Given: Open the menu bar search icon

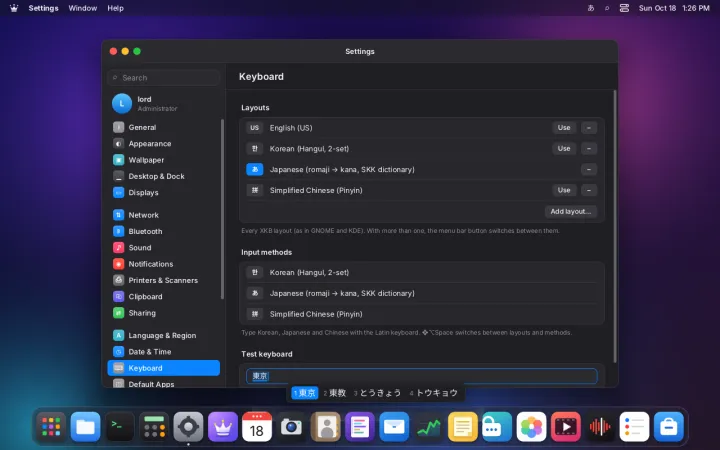Looking at the screenshot, I should [607, 8].
